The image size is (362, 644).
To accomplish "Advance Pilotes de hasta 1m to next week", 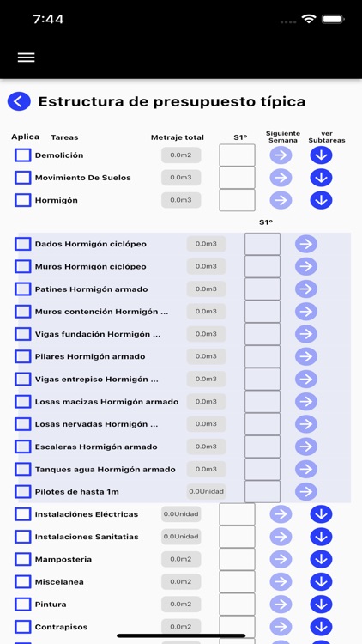I will coord(306,492).
